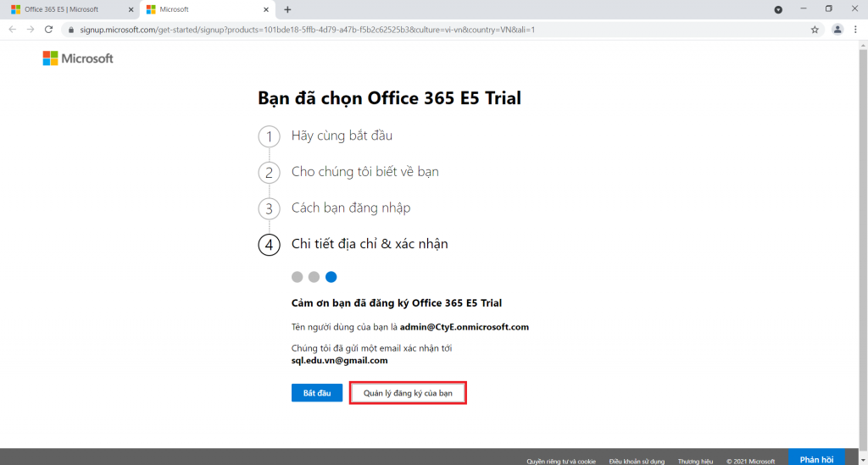The image size is (868, 465).
Task: Click the second gray progress dot
Action: (x=314, y=277)
